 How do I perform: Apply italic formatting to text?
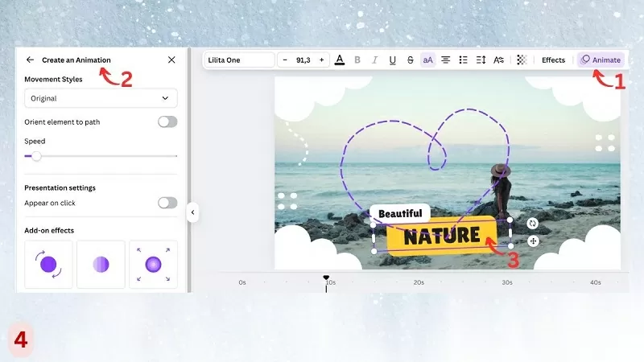374,60
